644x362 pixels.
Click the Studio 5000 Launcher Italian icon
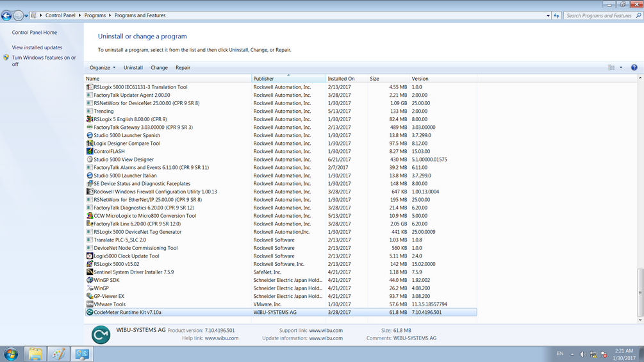pos(90,176)
